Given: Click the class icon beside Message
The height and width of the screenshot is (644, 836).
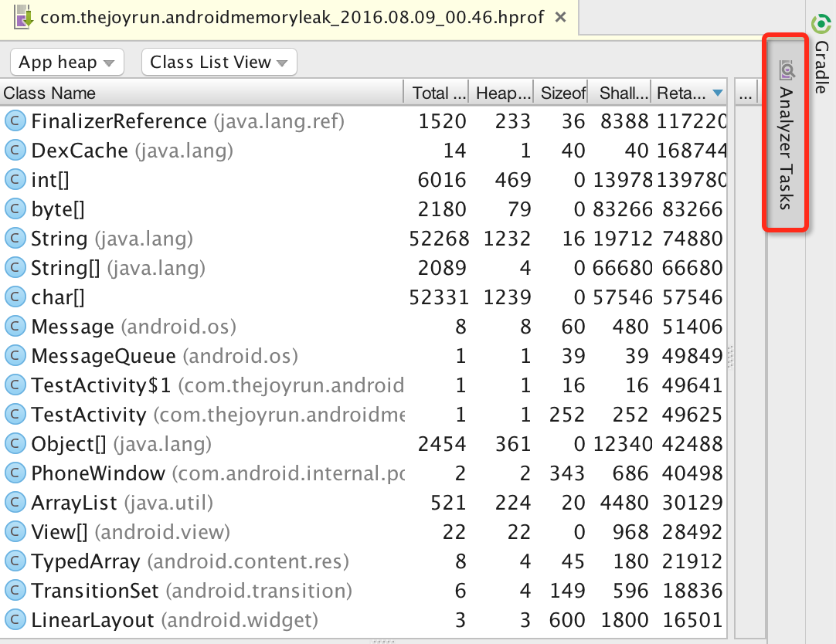Looking at the screenshot, I should click(15, 326).
